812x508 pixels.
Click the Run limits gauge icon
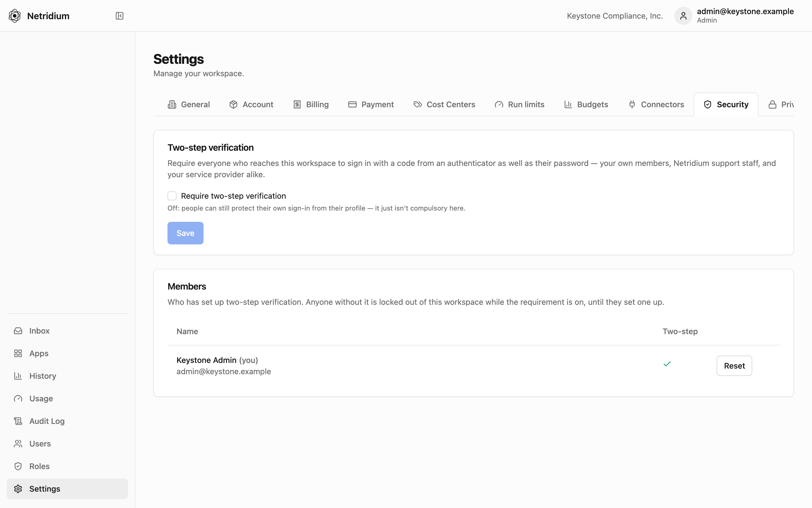tap(499, 104)
